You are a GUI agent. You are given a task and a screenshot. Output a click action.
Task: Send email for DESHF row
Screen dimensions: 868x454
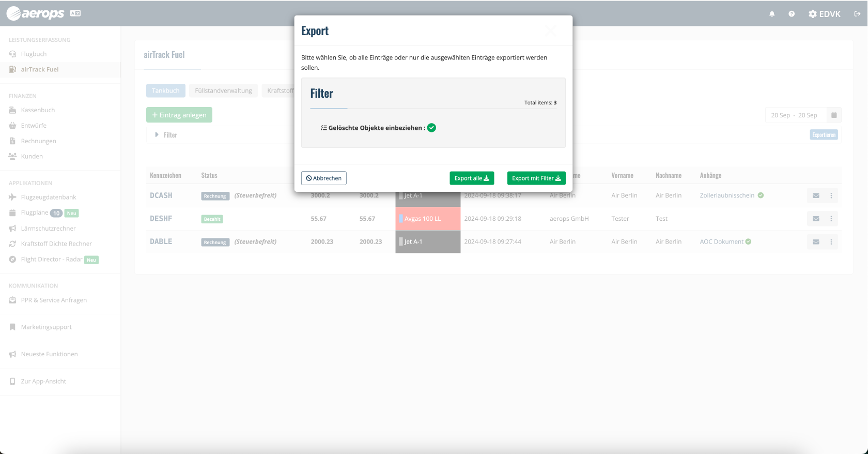coord(816,219)
